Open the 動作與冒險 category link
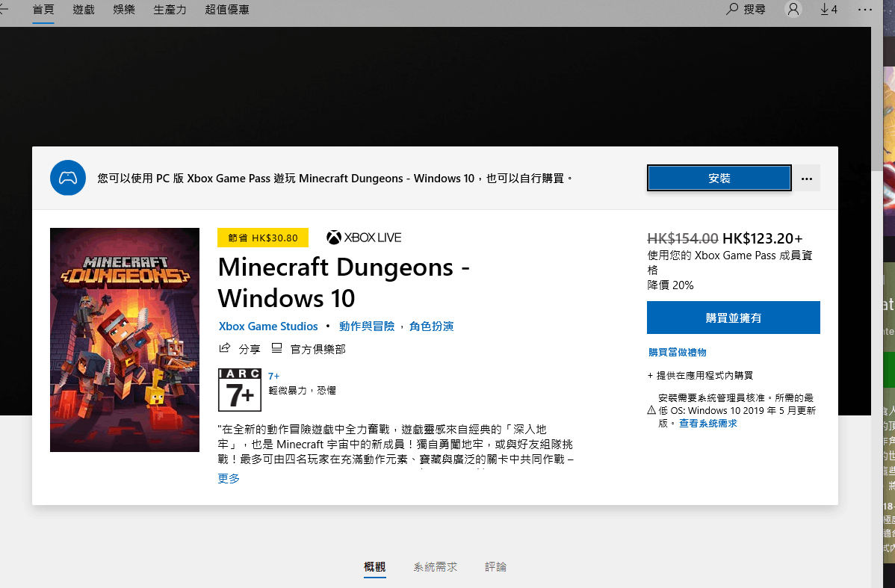Screen dimensions: 895x588 367,326
